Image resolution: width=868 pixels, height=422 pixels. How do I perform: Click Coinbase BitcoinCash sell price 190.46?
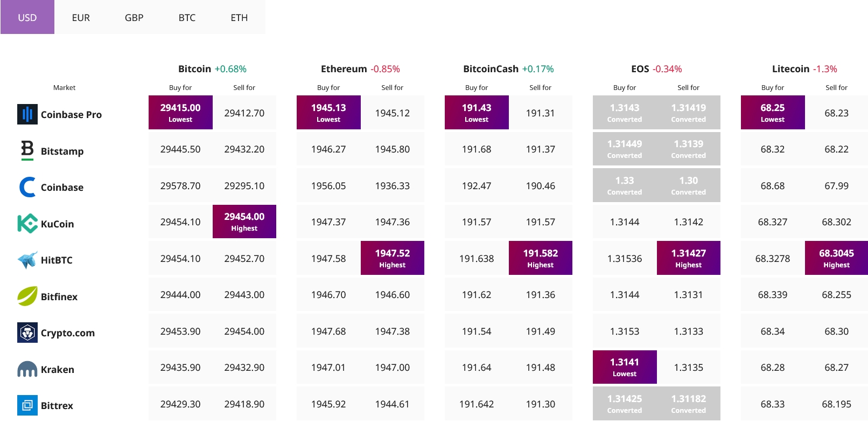click(541, 186)
